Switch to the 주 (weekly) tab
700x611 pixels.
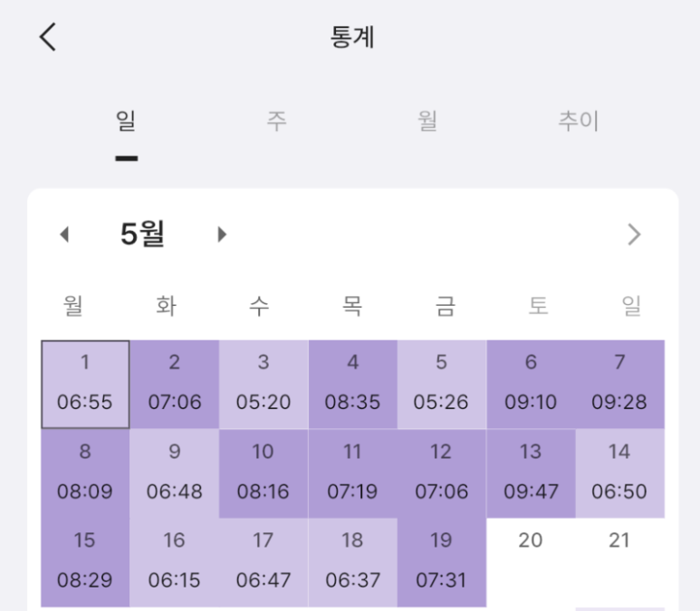[x=276, y=121]
